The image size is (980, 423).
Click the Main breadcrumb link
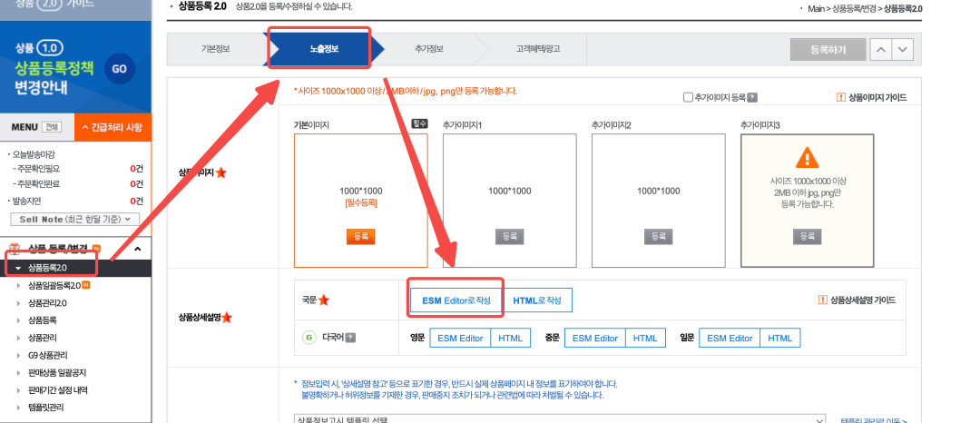[817, 9]
